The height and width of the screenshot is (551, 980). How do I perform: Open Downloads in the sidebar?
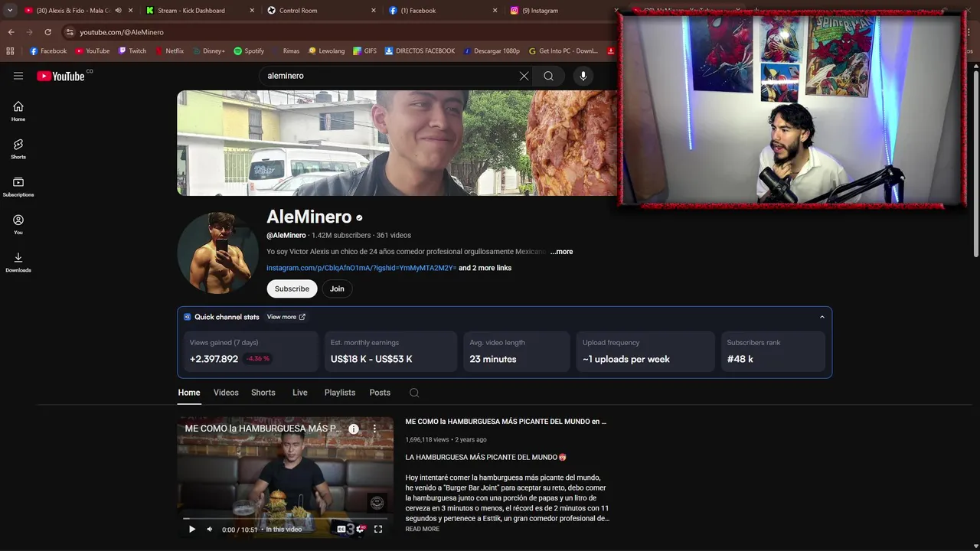(18, 262)
